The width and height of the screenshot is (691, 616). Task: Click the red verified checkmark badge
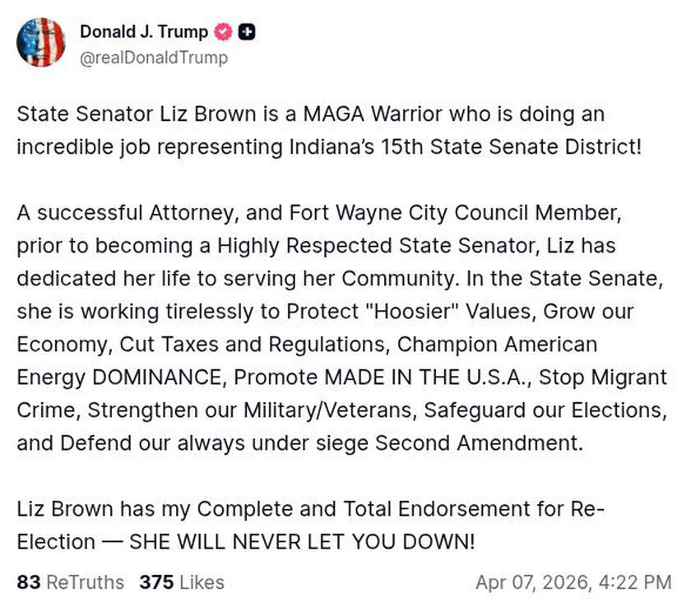pos(222,32)
